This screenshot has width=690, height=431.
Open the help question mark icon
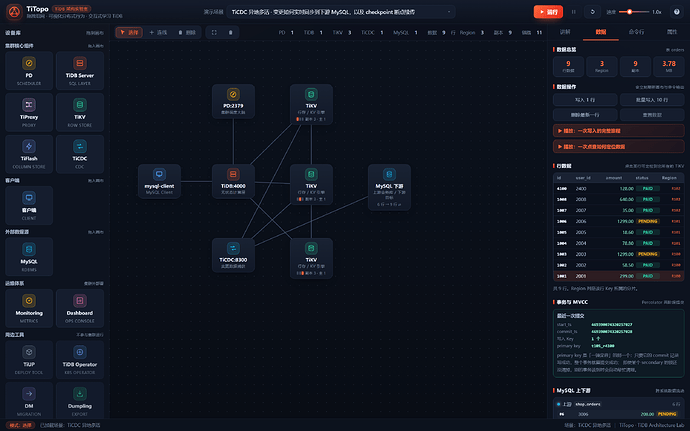(x=676, y=12)
